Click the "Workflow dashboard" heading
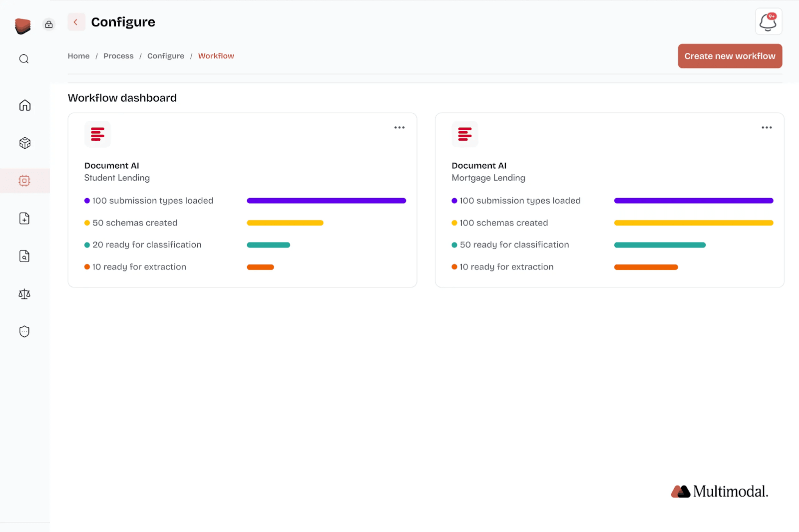Image resolution: width=799 pixels, height=532 pixels. pos(122,98)
